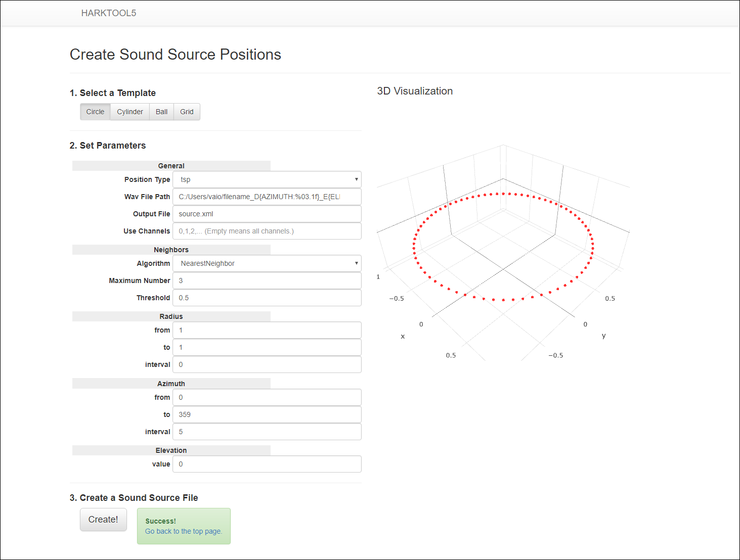Select the Ball template

coord(161,112)
